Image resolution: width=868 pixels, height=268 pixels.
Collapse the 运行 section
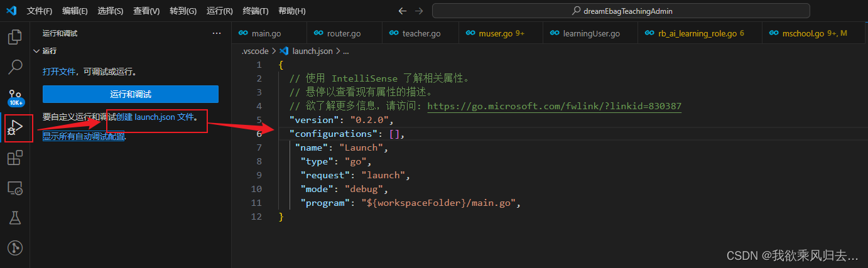tap(36, 51)
